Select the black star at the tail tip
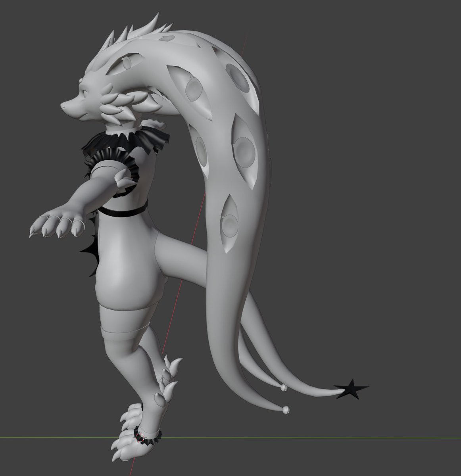The image size is (461, 476). pyautogui.click(x=351, y=389)
